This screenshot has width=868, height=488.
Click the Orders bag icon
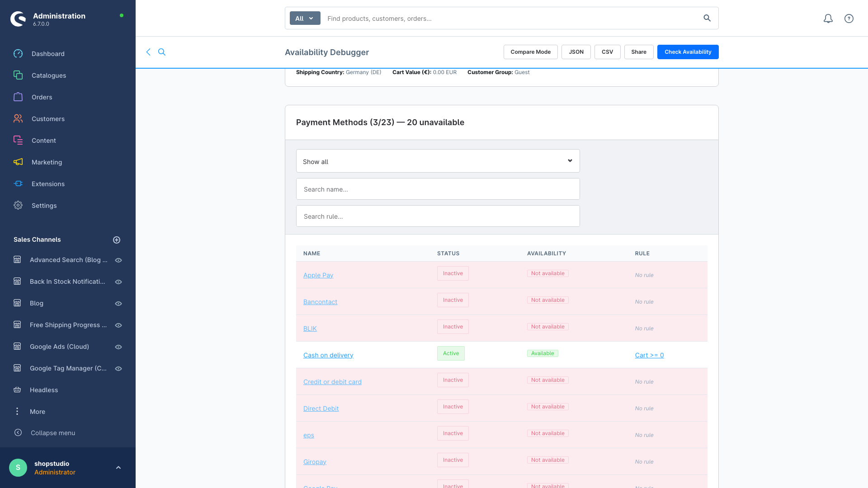coord(18,97)
